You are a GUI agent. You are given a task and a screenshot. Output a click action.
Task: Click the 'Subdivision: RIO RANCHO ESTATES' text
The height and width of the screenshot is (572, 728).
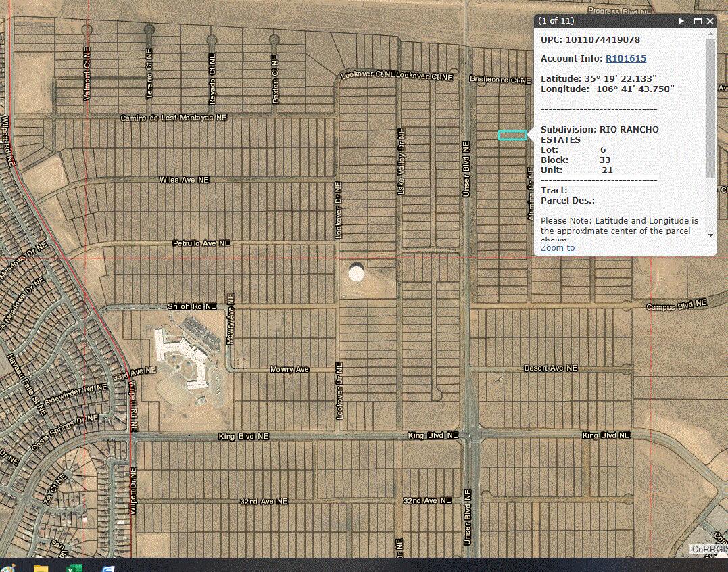[x=600, y=135]
